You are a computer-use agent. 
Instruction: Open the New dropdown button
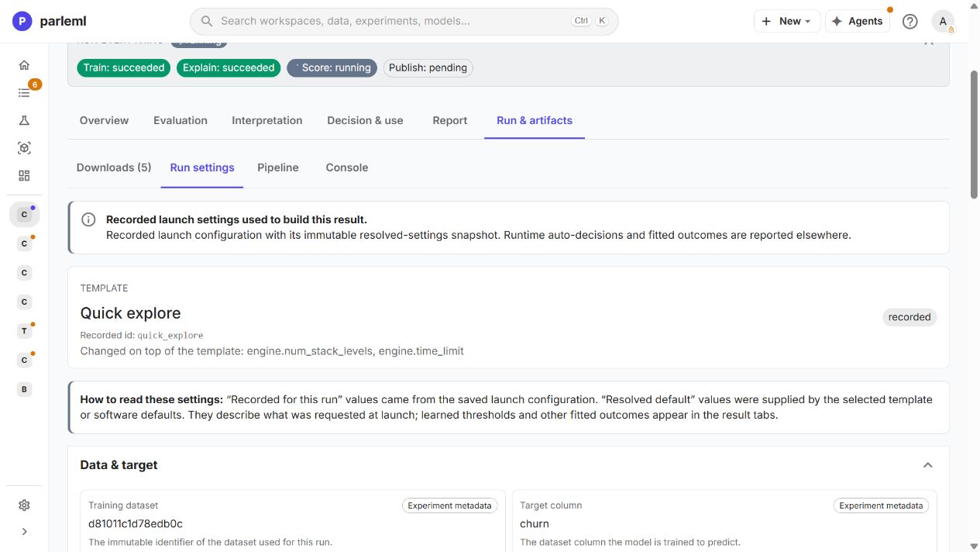point(786,21)
